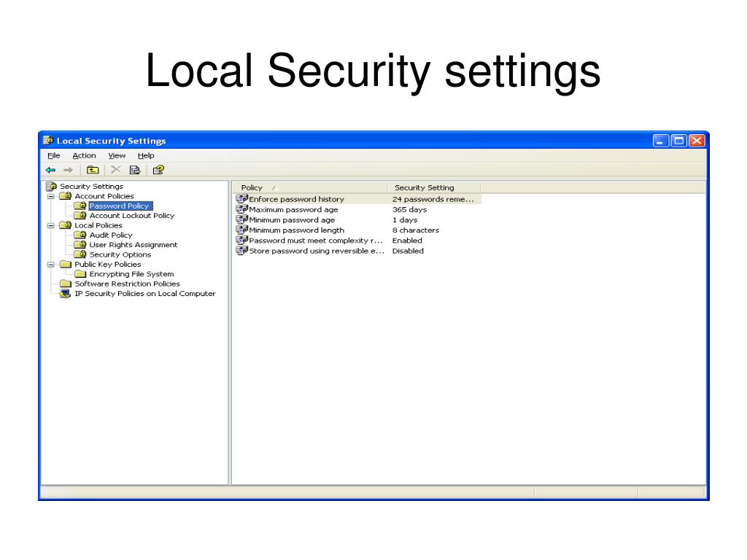
Task: Click the Software Restriction Policies folder icon
Action: click(65, 284)
